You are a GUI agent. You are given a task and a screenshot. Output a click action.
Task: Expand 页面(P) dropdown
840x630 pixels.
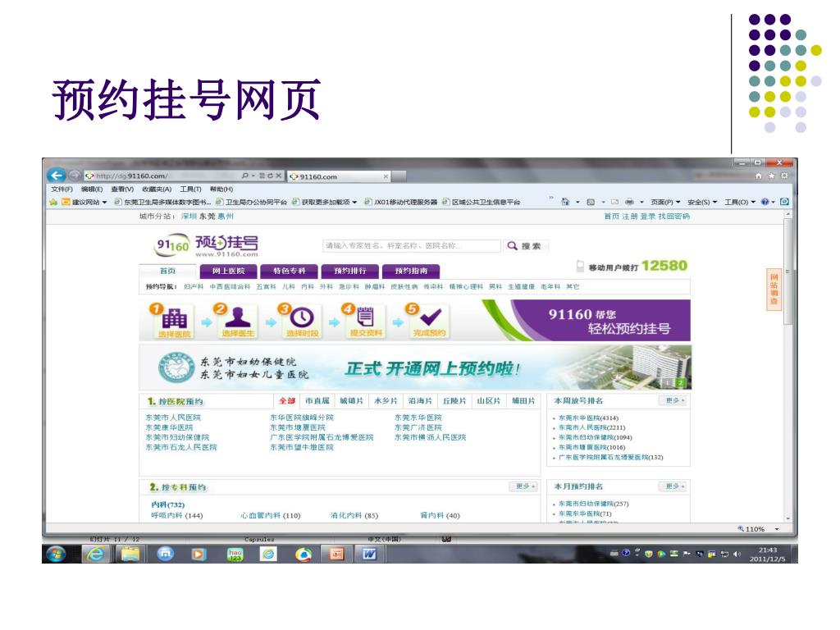(665, 202)
